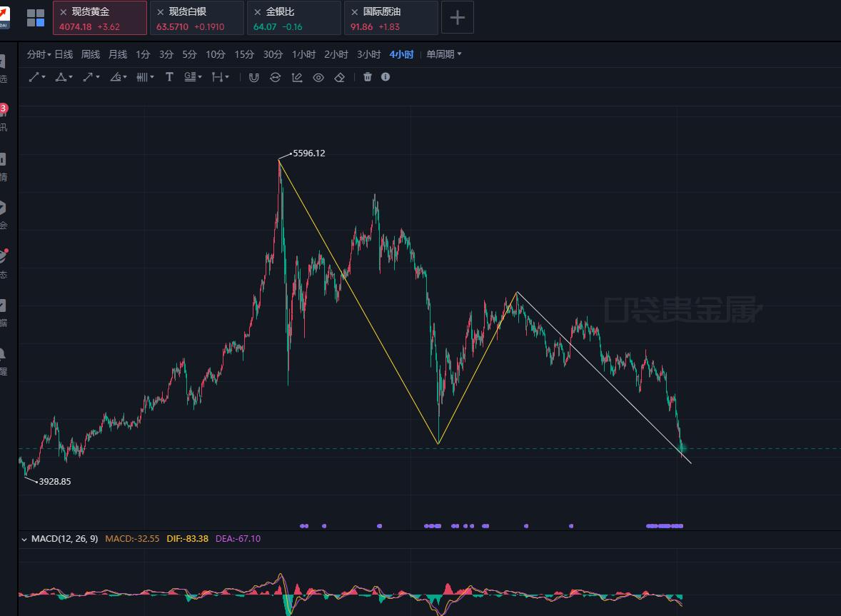Enable the magnet snap mode
Screen dimensions: 841x616
(x=253, y=77)
